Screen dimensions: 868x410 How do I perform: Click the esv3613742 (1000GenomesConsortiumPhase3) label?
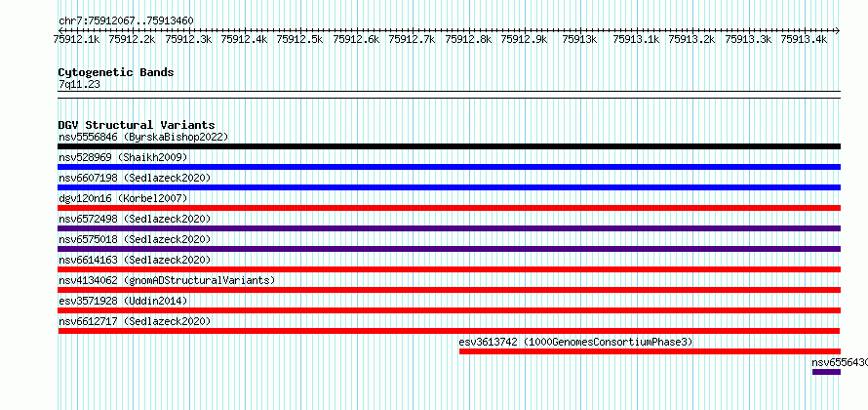pos(575,343)
